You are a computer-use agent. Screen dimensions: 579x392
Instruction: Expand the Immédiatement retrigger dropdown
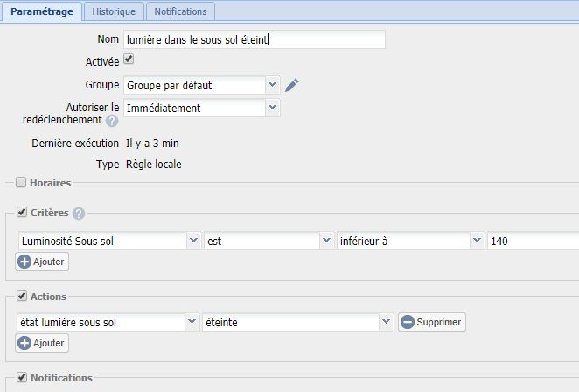201,108
